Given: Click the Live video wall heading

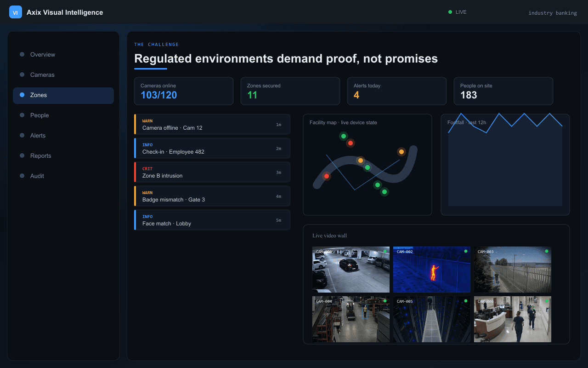Looking at the screenshot, I should click(330, 236).
